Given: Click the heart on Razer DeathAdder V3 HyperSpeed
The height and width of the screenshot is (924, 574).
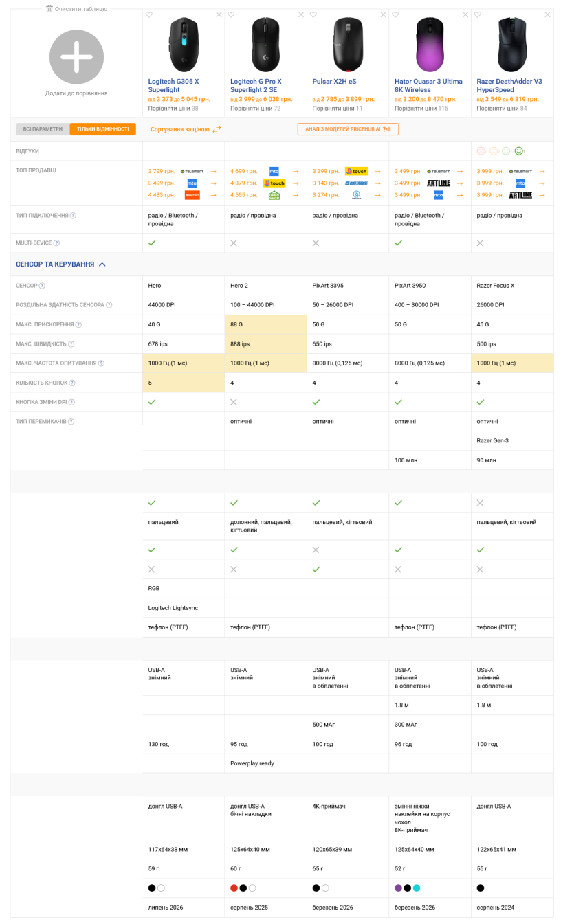Looking at the screenshot, I should [x=478, y=14].
